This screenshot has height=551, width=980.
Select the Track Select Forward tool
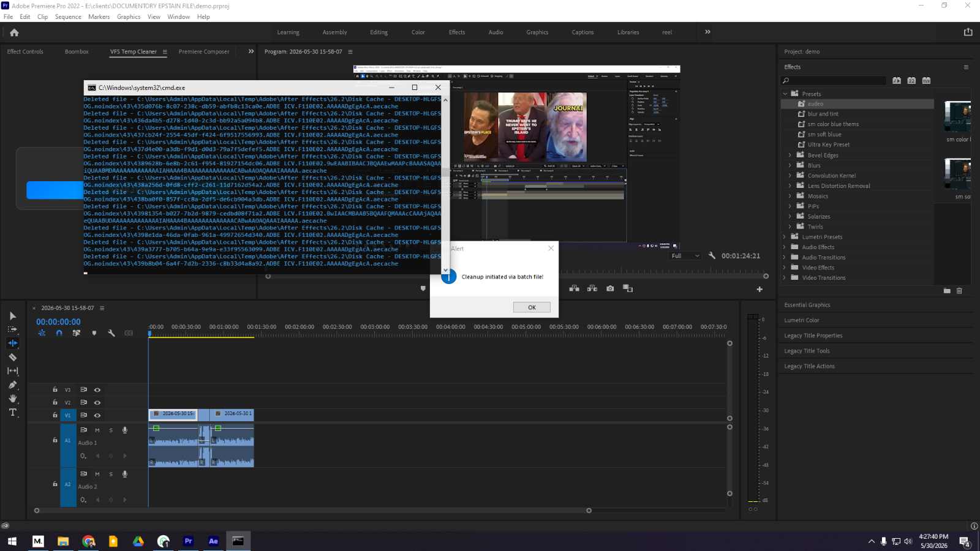pyautogui.click(x=13, y=329)
